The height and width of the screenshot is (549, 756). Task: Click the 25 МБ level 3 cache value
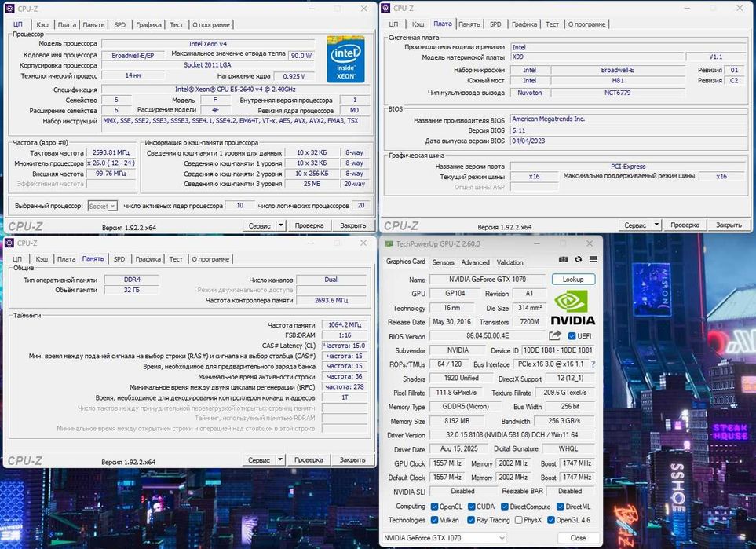coord(312,184)
